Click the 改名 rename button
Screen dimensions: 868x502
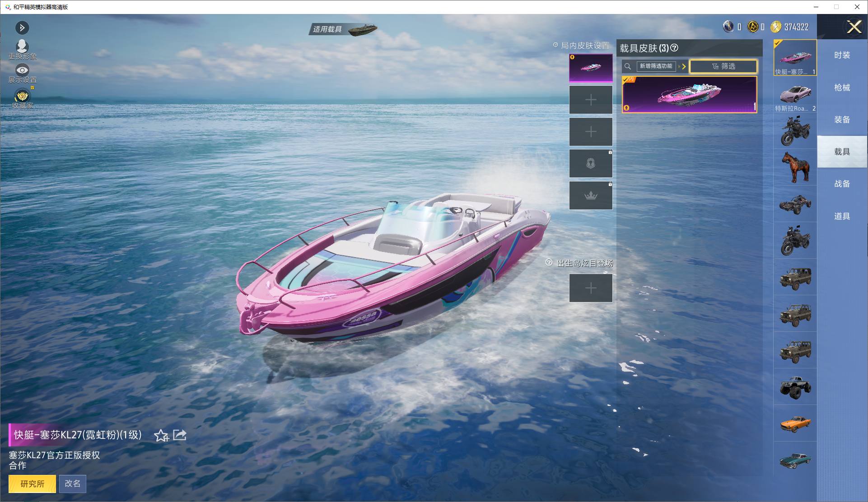72,483
